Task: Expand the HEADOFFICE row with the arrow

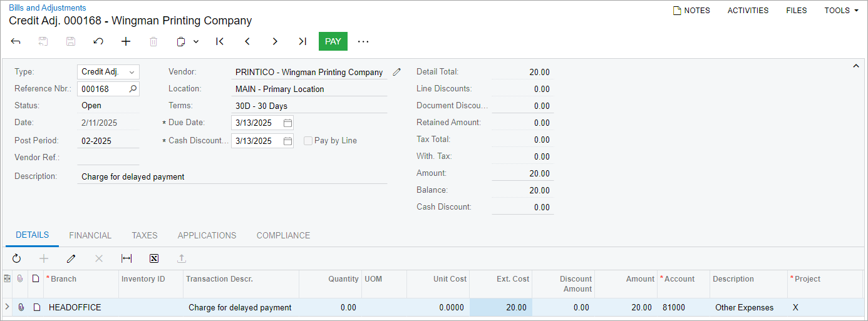Action: tap(7, 307)
